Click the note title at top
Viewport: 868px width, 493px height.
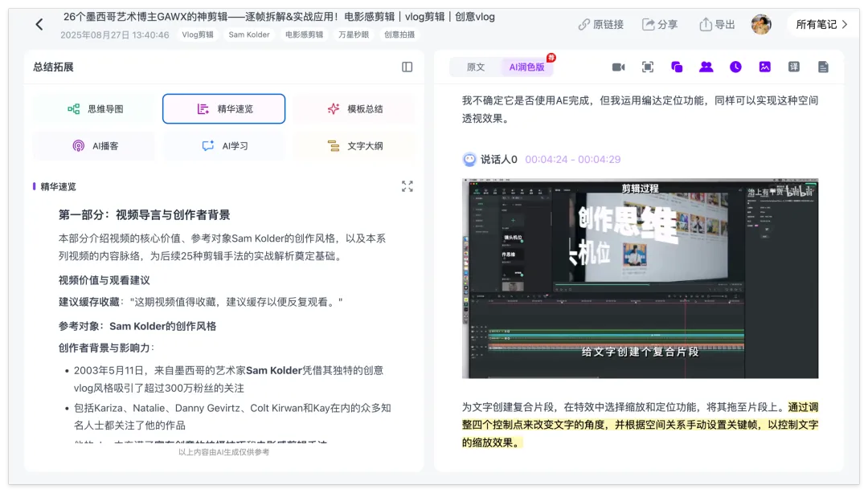(x=279, y=17)
